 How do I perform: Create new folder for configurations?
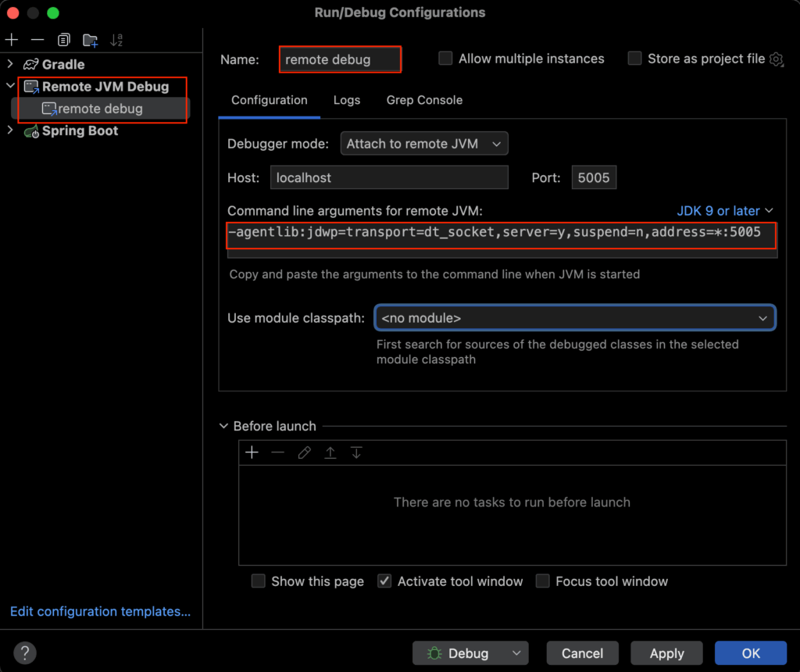pos(91,40)
